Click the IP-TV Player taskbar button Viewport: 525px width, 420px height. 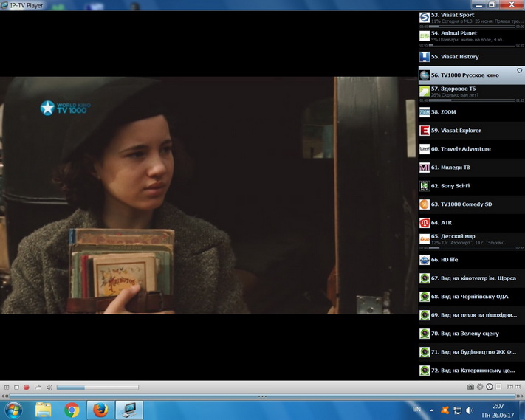[x=129, y=410]
